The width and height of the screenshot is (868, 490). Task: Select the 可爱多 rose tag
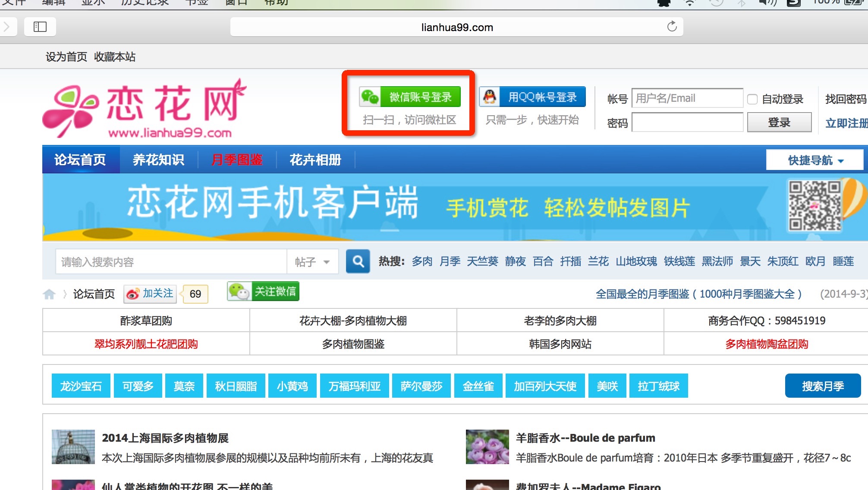138,386
